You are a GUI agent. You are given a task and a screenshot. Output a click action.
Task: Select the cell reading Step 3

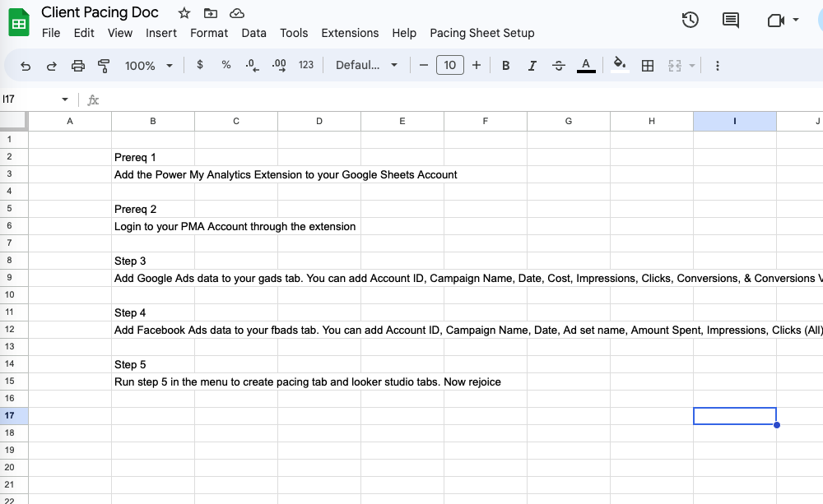pyautogui.click(x=153, y=261)
